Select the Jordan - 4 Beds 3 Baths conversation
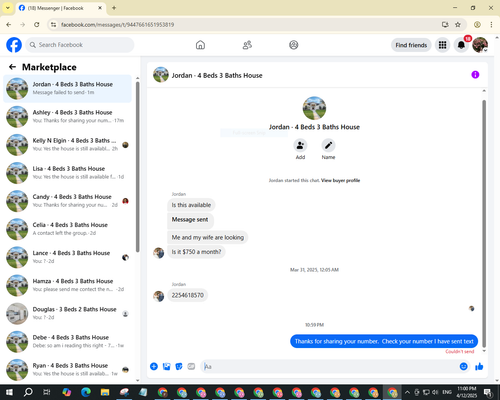 pyautogui.click(x=67, y=88)
